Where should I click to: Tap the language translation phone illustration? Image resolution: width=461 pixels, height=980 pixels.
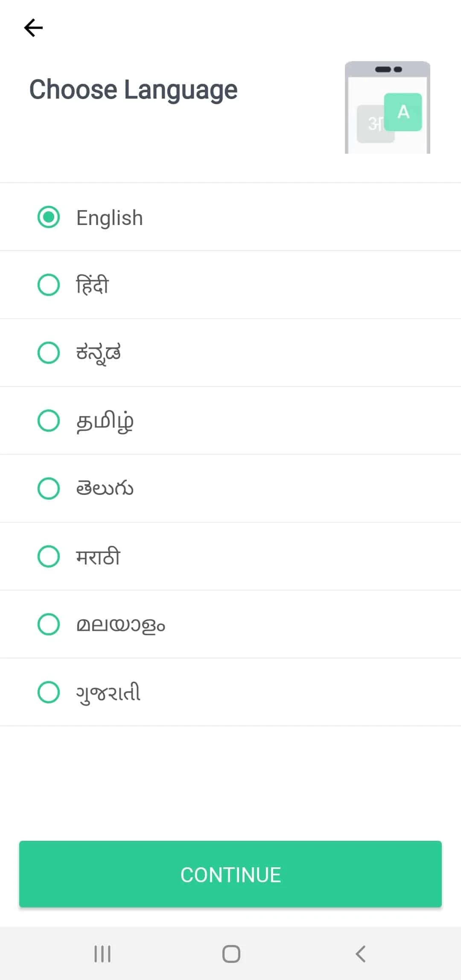point(387,108)
